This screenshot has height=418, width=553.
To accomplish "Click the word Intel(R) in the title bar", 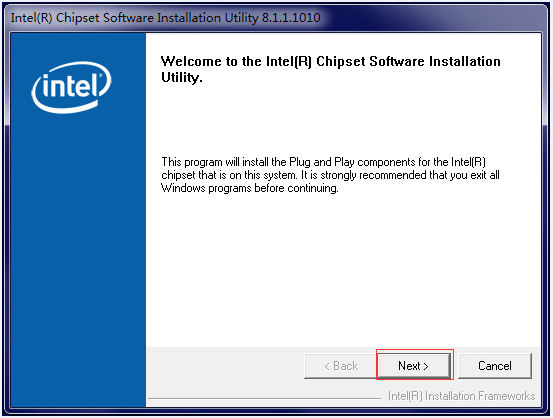I will [31, 17].
